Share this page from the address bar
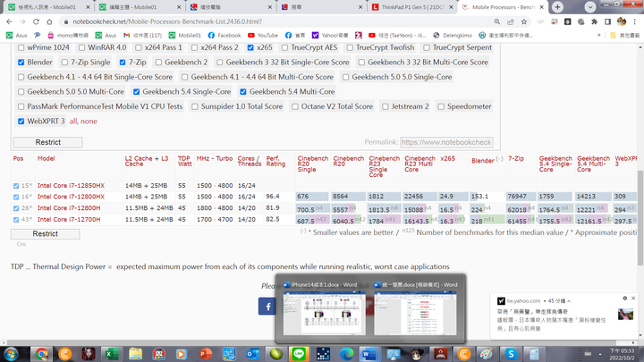The image size is (644, 362). tap(511, 21)
